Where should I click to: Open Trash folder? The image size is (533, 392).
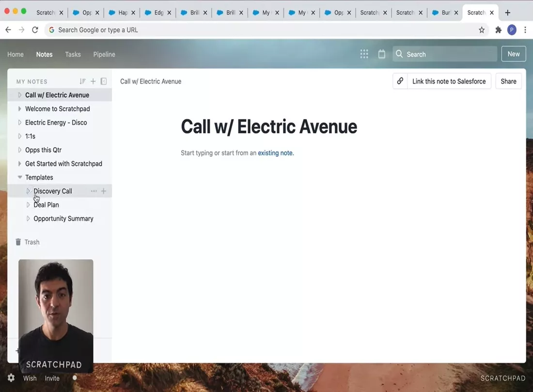(28, 242)
